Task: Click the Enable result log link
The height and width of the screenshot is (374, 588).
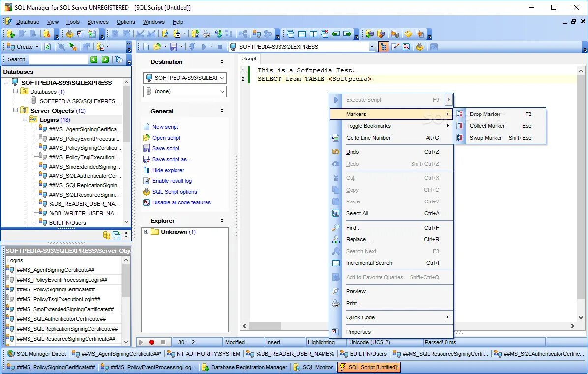Action: 172,181
